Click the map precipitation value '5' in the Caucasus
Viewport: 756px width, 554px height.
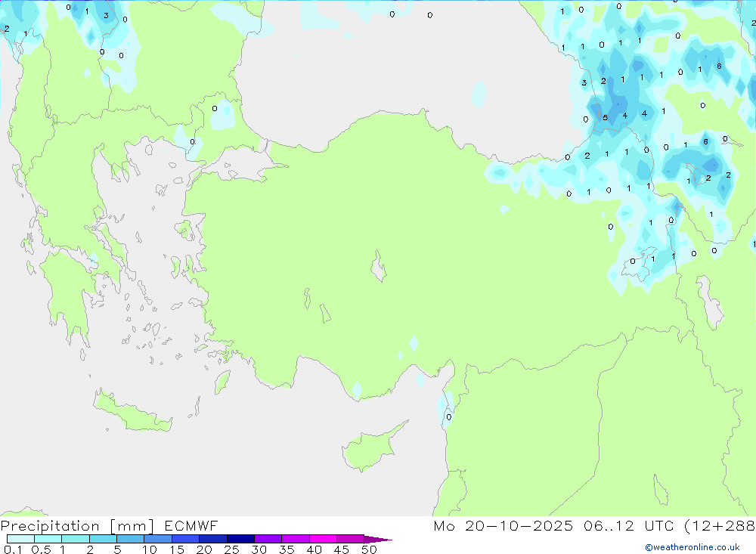(x=605, y=117)
